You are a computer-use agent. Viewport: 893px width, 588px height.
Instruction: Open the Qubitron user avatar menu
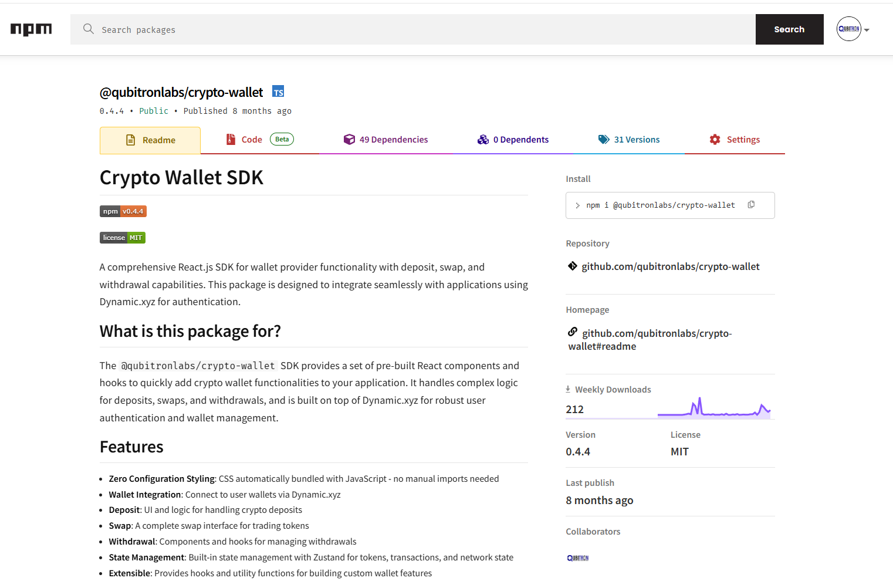[848, 29]
